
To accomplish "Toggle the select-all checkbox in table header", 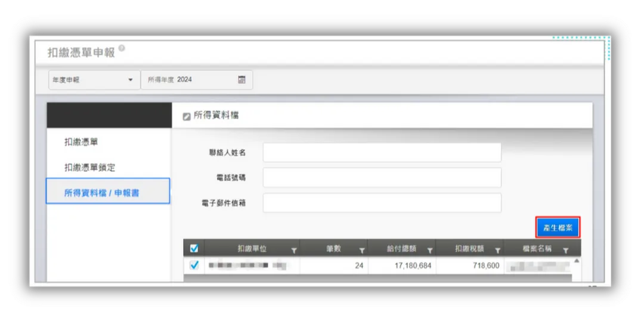I will (x=194, y=249).
